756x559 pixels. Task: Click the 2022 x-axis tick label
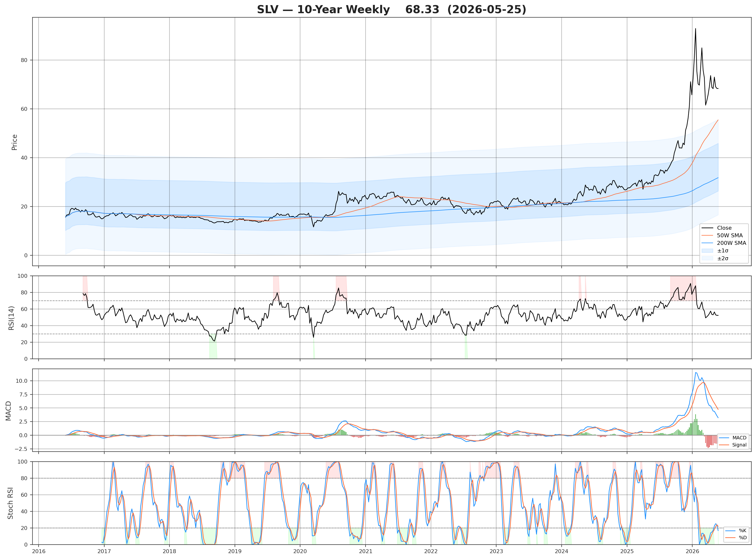click(431, 552)
